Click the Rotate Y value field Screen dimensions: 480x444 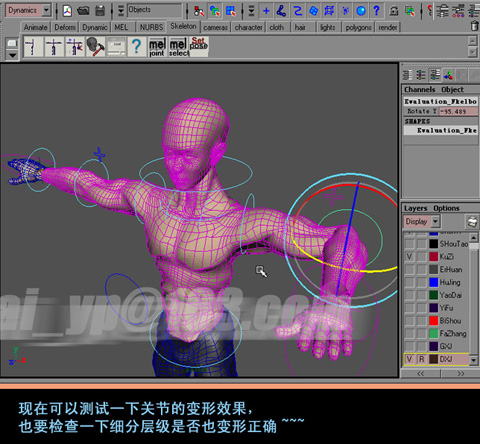tap(458, 111)
